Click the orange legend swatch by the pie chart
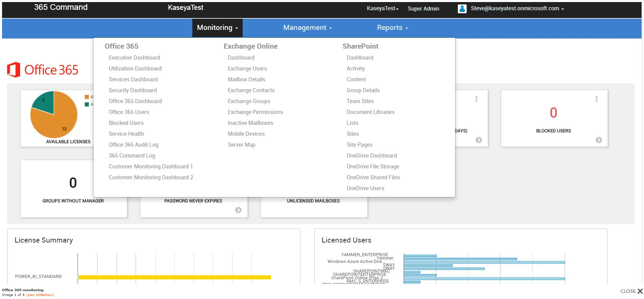 click(87, 97)
